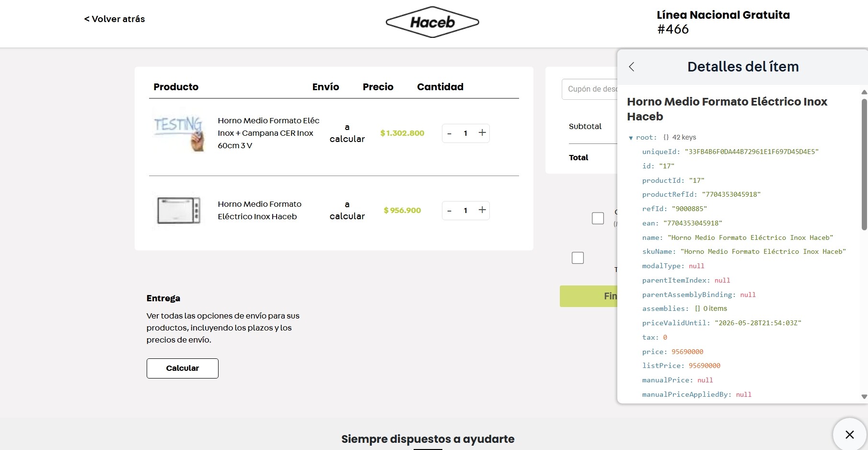Decrease quantity of $956.900 oven
Screen dimensions: 868x450
449,211
